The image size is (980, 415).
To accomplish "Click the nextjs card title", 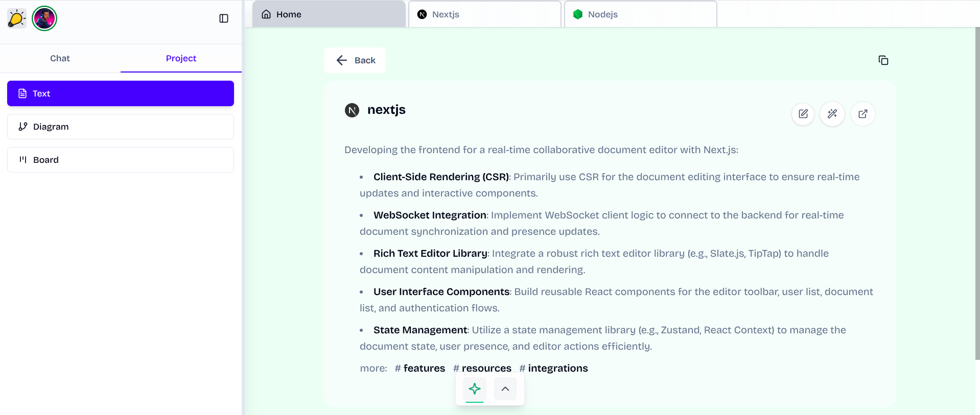I will (x=386, y=110).
